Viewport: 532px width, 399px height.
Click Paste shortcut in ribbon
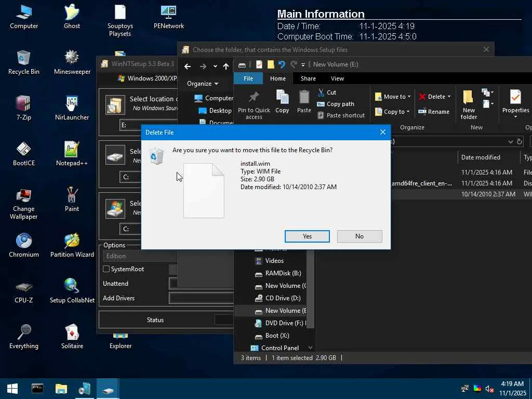[341, 115]
